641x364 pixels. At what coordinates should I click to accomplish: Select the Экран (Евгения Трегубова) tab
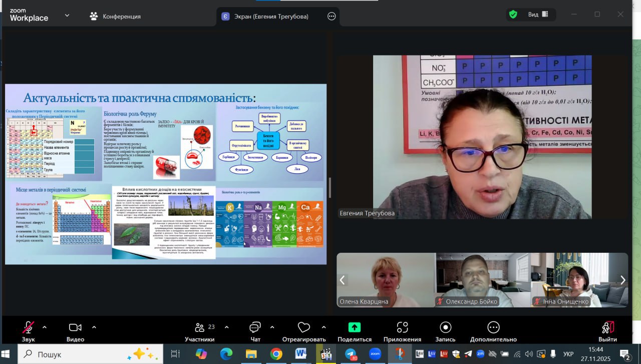click(271, 16)
